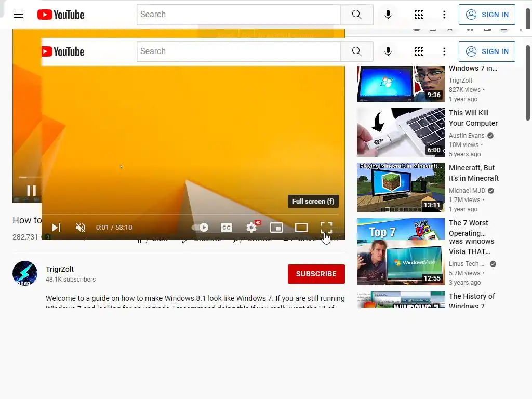
Task: Click the 48.1K subscribers text
Action: point(71,279)
